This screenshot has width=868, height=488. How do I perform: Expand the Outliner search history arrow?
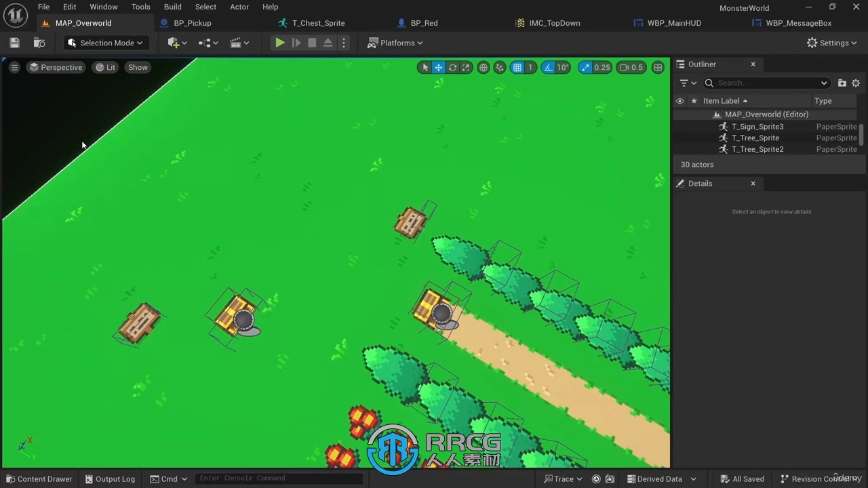pos(824,83)
